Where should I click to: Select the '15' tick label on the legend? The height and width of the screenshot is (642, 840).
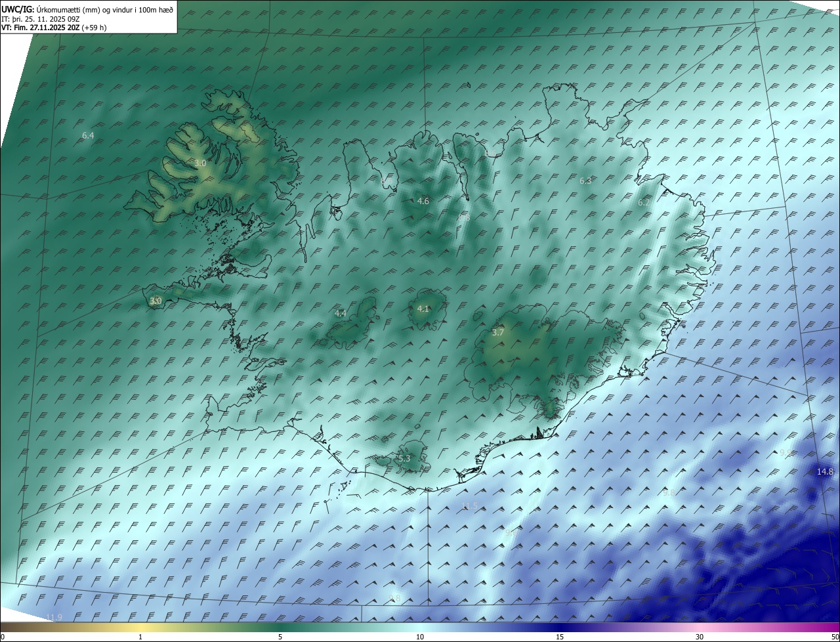(x=560, y=637)
